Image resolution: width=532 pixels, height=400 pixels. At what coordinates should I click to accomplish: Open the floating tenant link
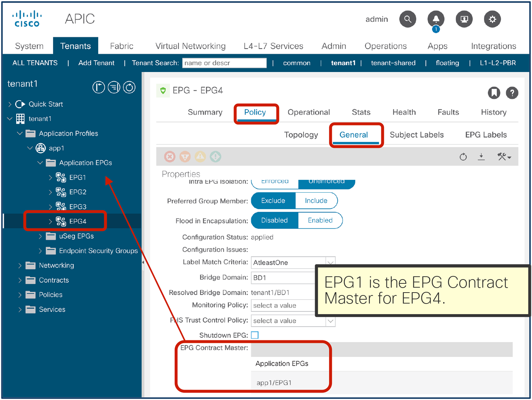pyautogui.click(x=447, y=63)
